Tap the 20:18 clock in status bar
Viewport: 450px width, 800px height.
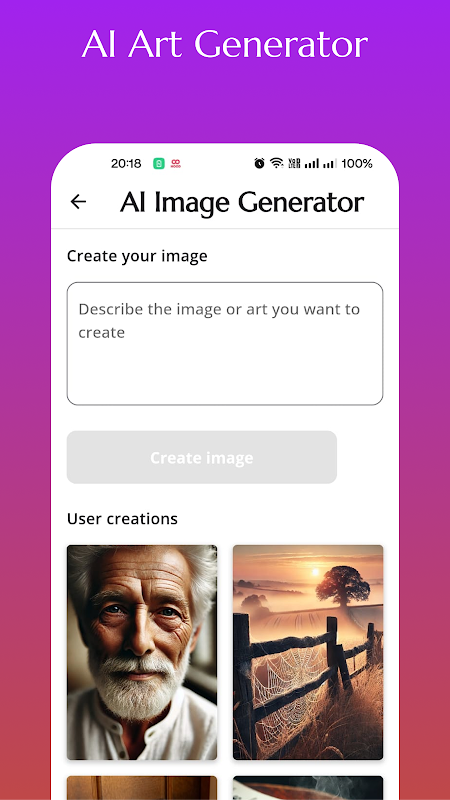click(126, 164)
